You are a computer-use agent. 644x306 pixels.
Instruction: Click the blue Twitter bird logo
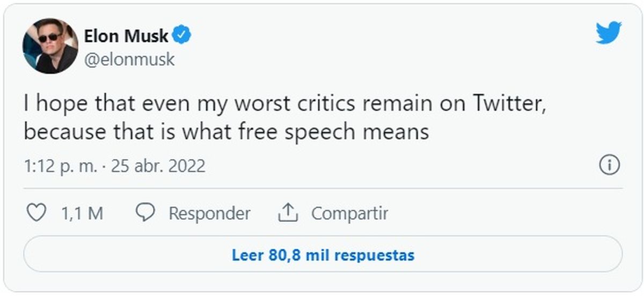(609, 33)
